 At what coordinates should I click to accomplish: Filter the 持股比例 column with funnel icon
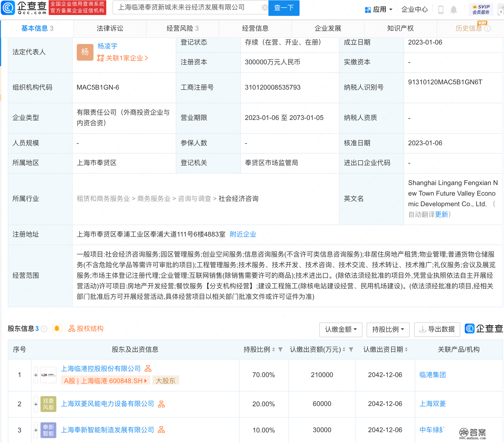click(x=280, y=350)
